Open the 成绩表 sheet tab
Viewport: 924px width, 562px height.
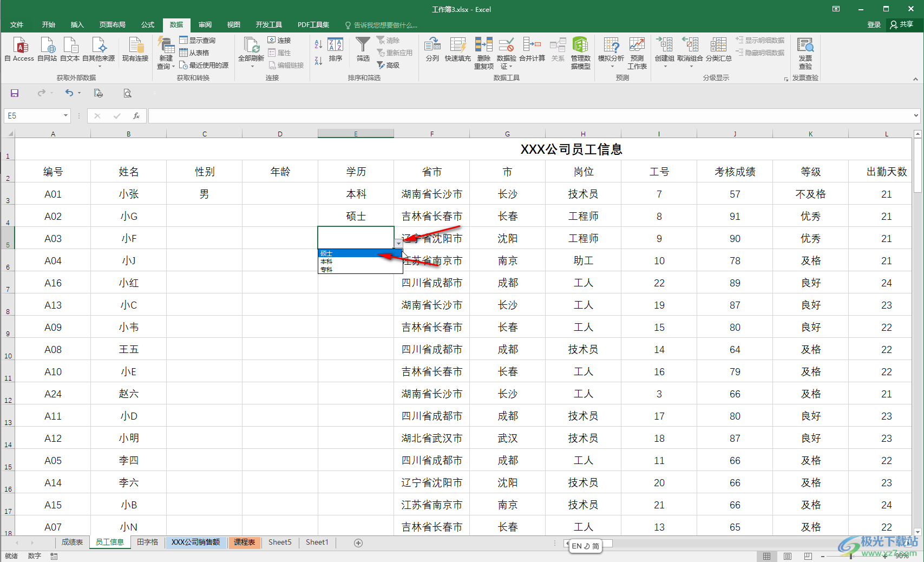[x=72, y=542]
